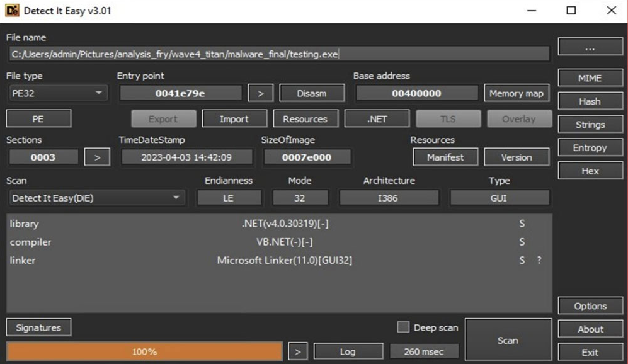View the Resources section
628x364 pixels.
305,118
